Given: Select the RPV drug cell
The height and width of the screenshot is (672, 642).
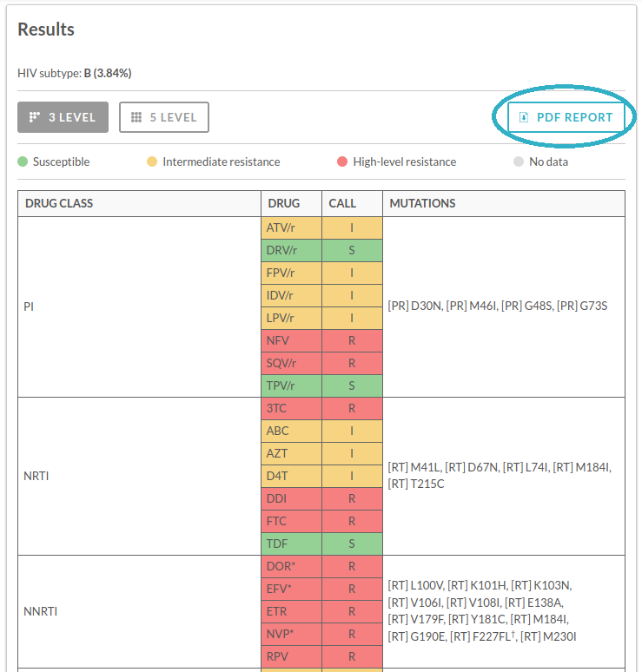Looking at the screenshot, I should click(291, 656).
